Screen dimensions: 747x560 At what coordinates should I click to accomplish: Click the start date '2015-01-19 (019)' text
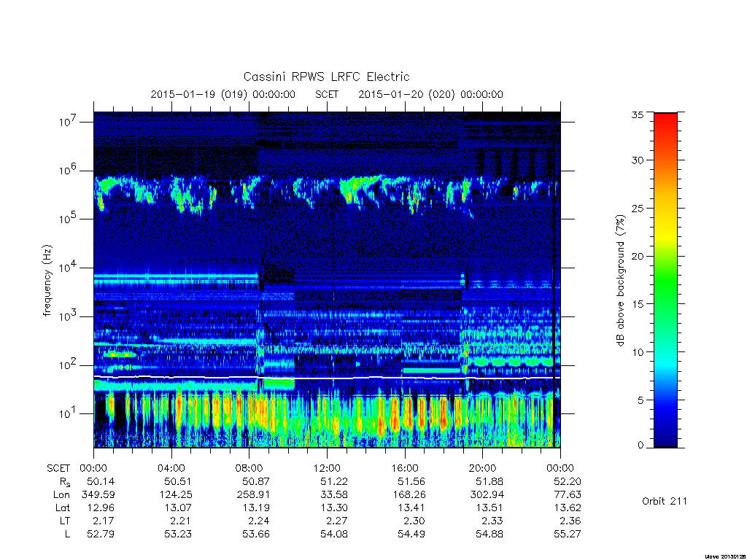click(x=198, y=94)
